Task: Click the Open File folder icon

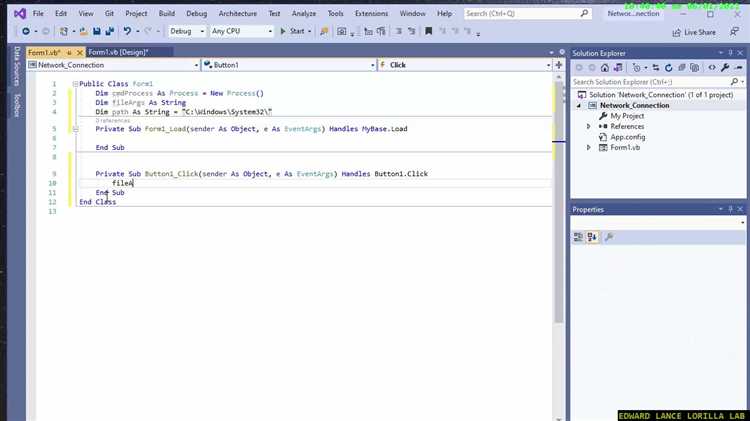Action: click(x=84, y=31)
